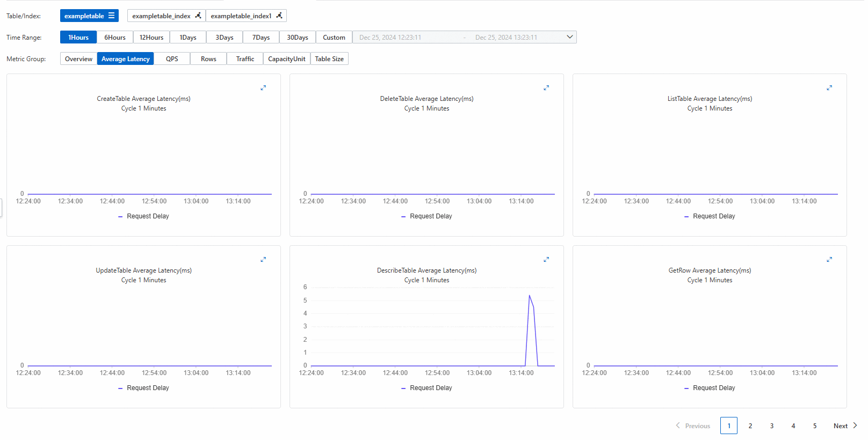Switch to the QPS metric group
The height and width of the screenshot is (440, 868).
click(172, 59)
